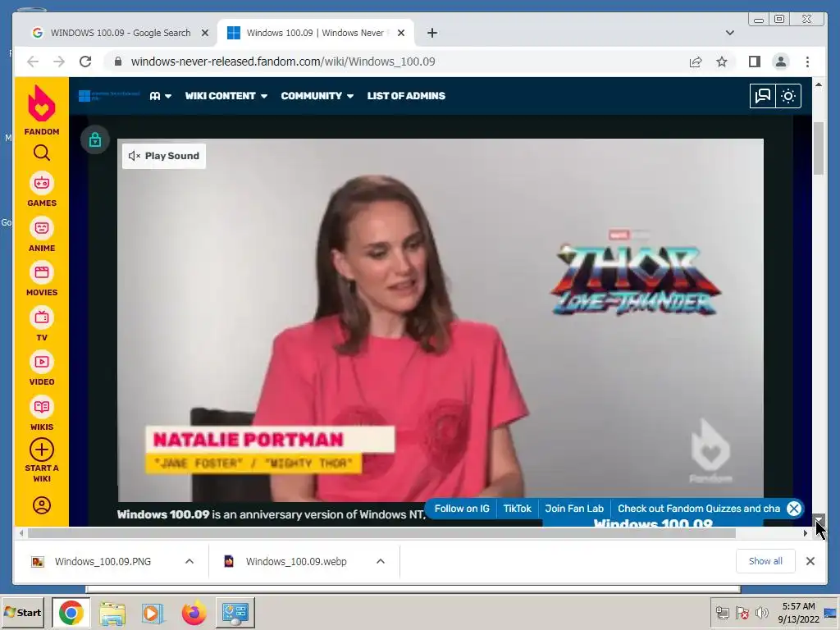Open the tab search chevron
This screenshot has width=840, height=630.
pos(729,33)
